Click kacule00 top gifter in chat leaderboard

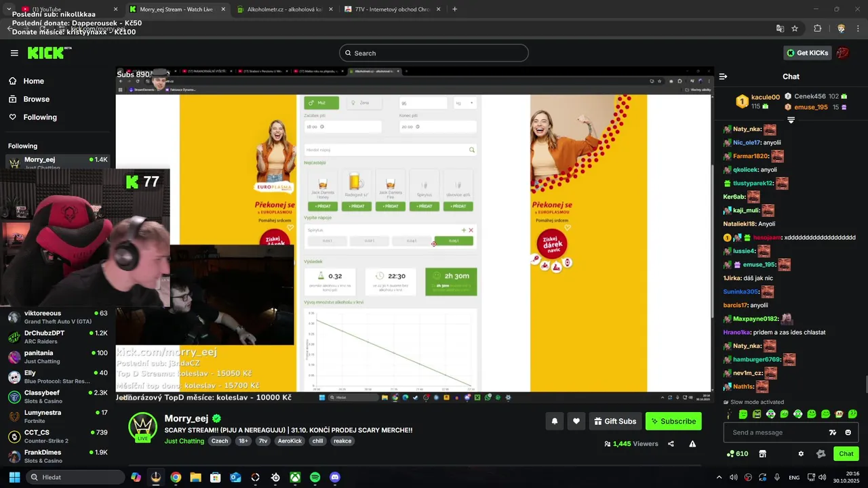coord(765,97)
